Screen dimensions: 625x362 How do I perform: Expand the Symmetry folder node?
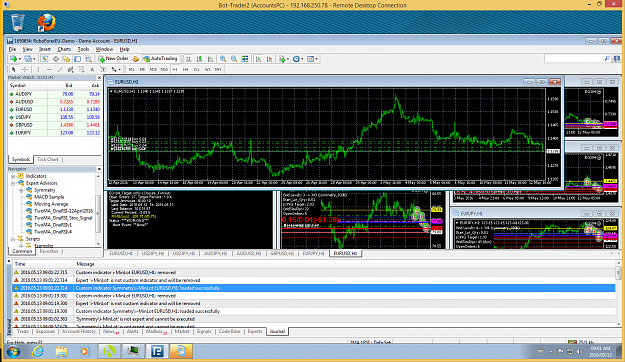tap(21, 191)
